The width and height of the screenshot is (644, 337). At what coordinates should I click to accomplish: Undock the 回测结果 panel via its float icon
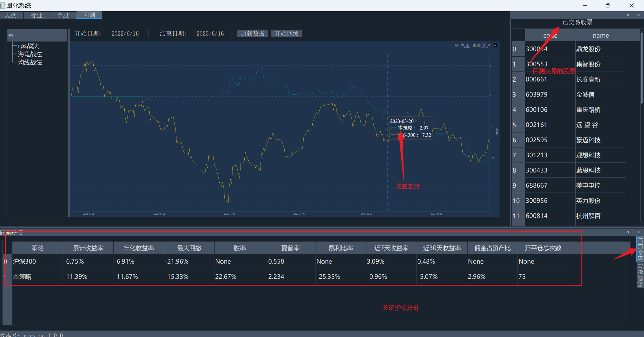click(628, 232)
